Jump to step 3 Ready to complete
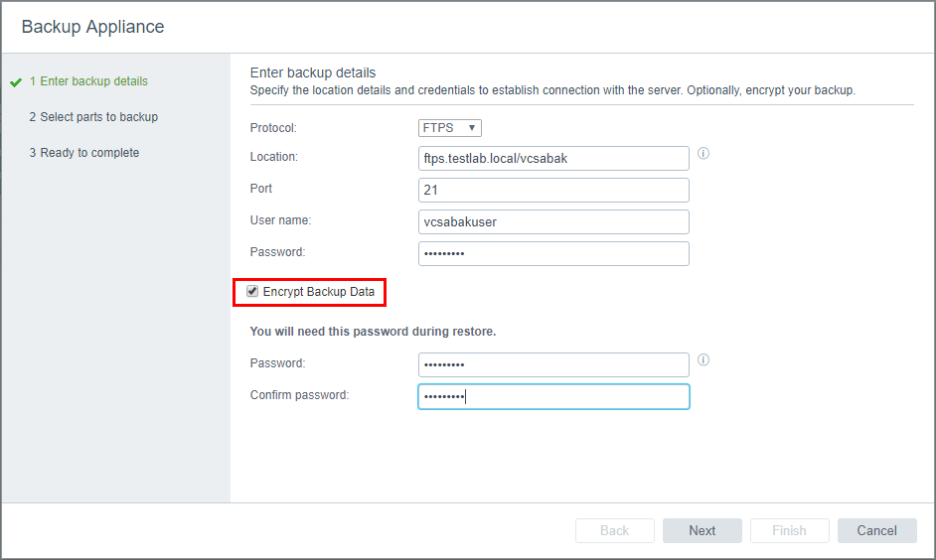The height and width of the screenshot is (560, 936). [x=84, y=153]
